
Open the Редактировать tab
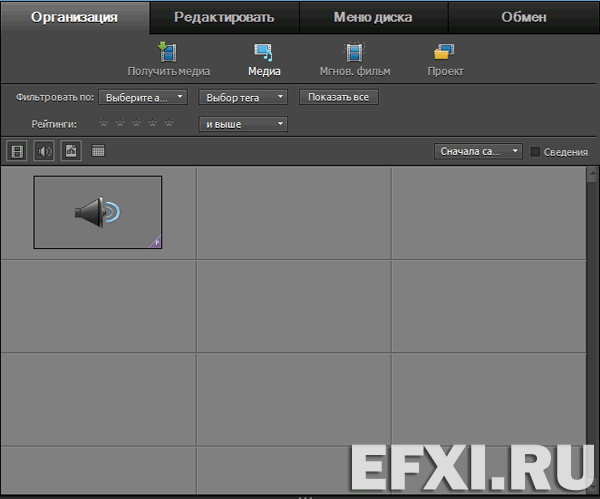click(224, 17)
